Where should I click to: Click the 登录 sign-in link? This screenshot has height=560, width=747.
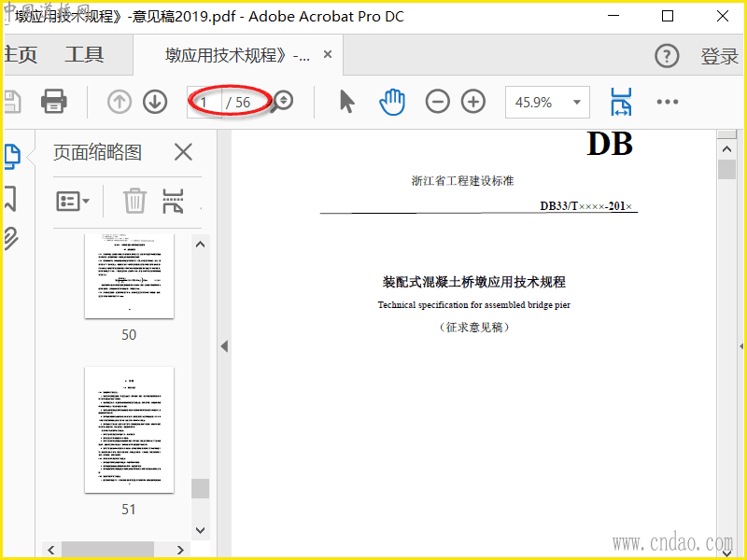click(x=719, y=56)
